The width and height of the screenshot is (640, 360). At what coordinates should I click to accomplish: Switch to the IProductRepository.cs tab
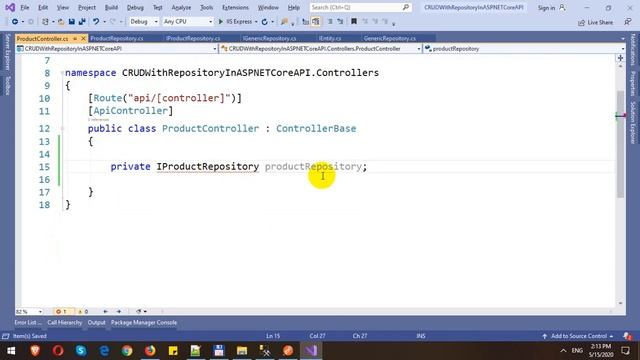[x=193, y=38]
